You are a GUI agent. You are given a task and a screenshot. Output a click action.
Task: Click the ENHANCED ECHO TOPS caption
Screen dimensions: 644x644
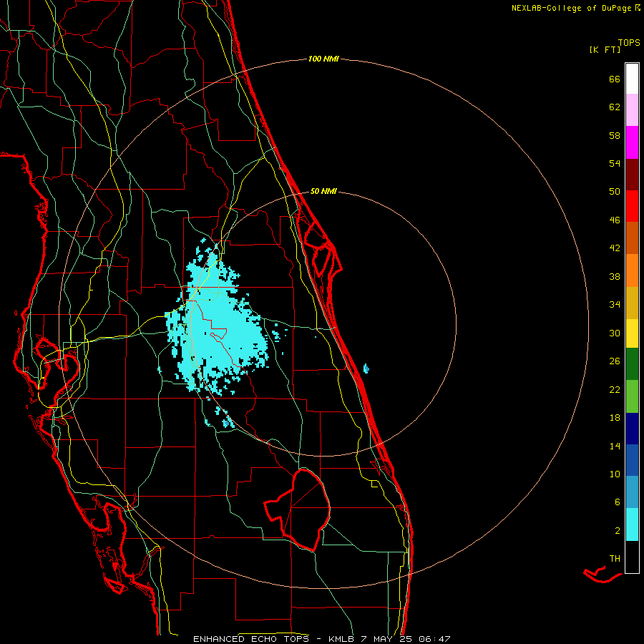321,639
